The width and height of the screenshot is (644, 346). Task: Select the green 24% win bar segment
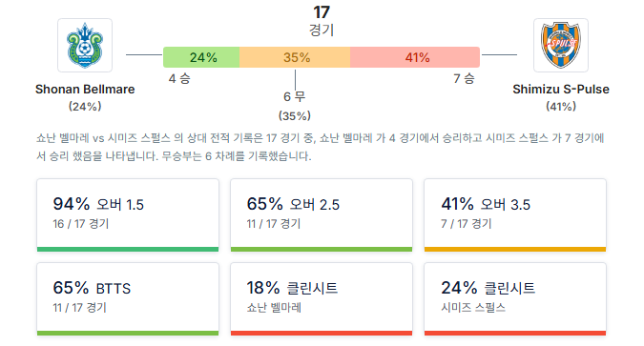pos(201,57)
